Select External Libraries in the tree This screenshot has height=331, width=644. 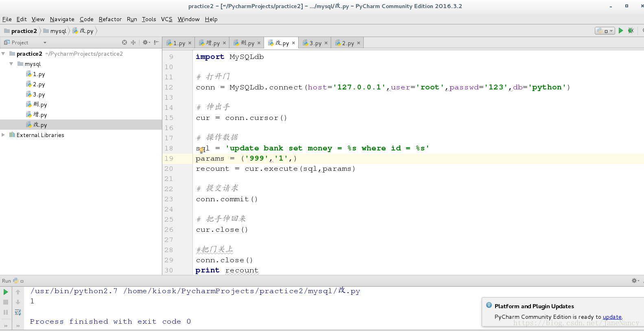click(40, 135)
